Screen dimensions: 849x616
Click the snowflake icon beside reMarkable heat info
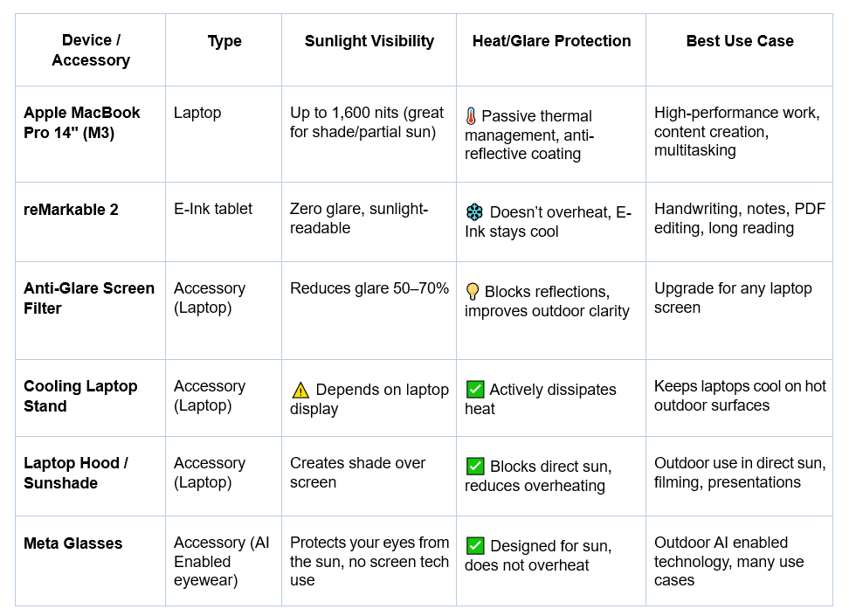point(474,212)
